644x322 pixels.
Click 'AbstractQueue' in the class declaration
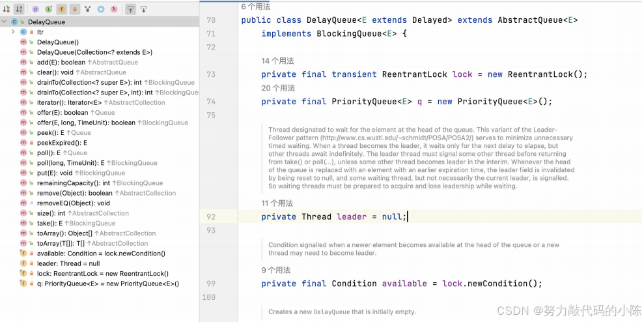pos(530,20)
